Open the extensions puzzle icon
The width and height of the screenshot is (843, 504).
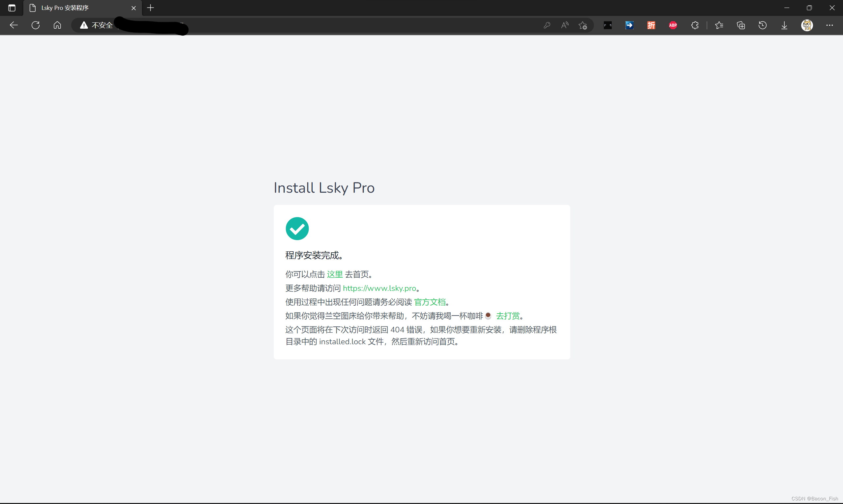694,25
